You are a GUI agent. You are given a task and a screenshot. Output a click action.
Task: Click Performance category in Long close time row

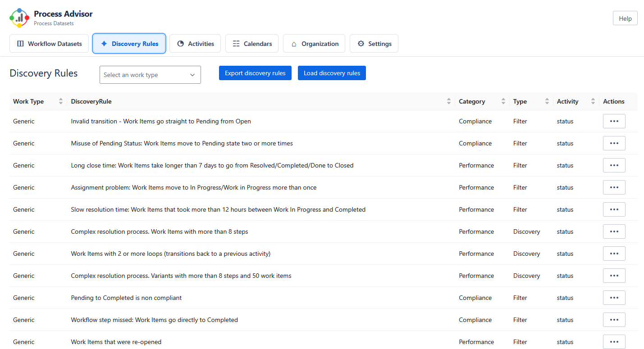[x=476, y=165]
